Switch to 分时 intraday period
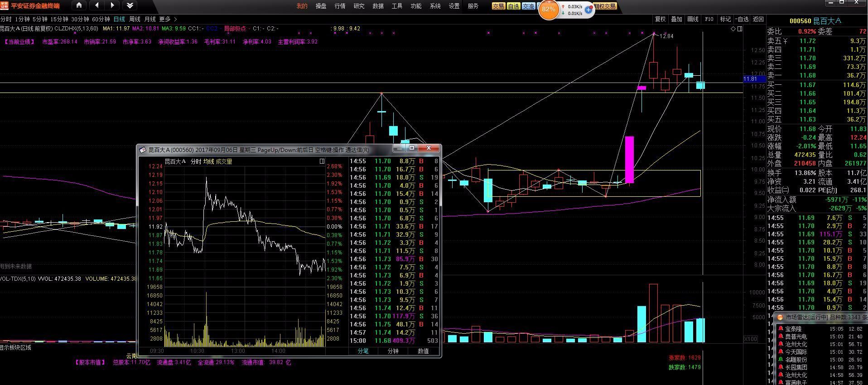This screenshot has width=868, height=385. pyautogui.click(x=6, y=19)
